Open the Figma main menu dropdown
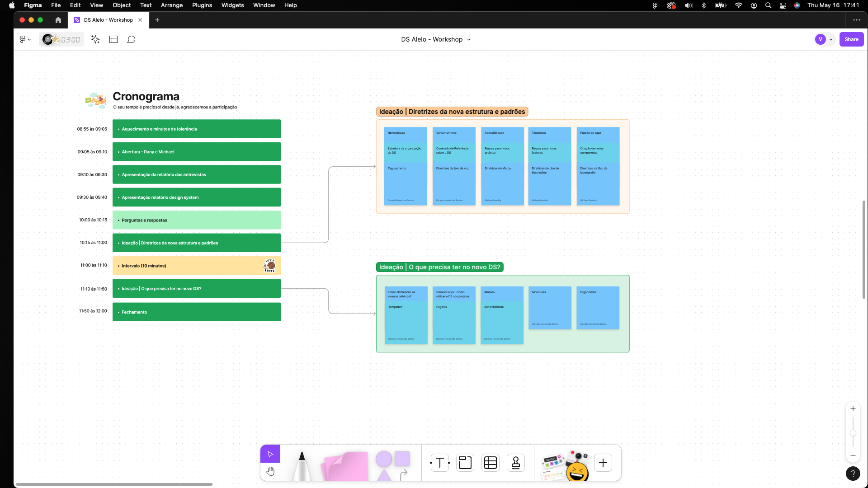Image resolution: width=868 pixels, height=488 pixels. pos(25,39)
